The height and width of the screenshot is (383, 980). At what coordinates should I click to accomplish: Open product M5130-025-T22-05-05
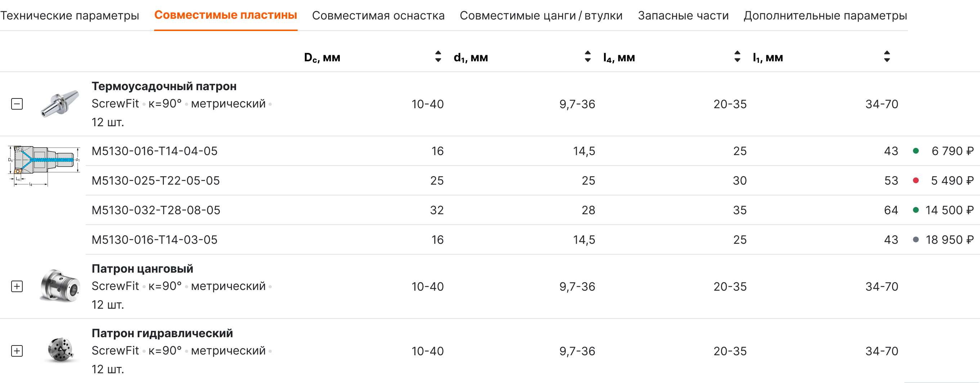pyautogui.click(x=156, y=180)
